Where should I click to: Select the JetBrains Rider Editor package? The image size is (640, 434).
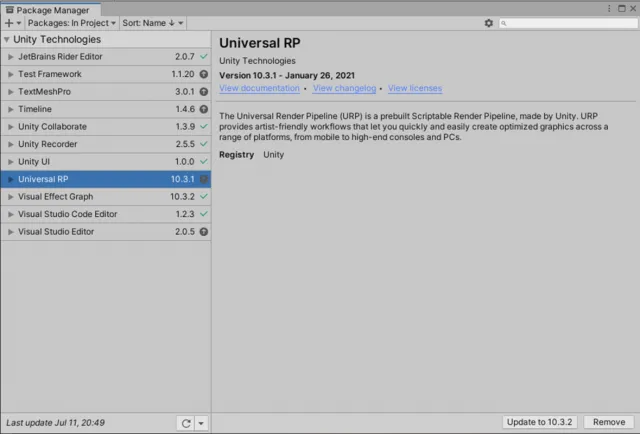pyautogui.click(x=106, y=57)
